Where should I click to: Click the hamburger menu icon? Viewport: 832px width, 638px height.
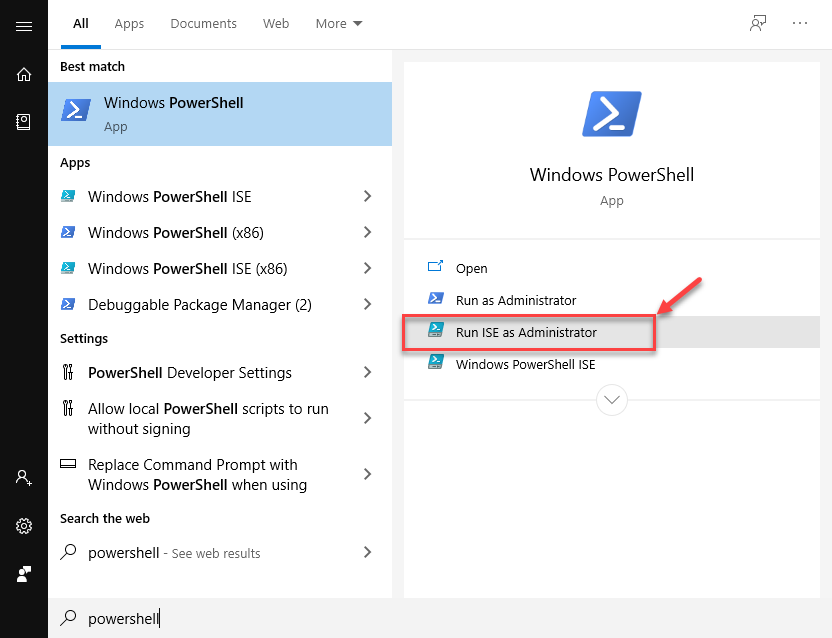click(x=24, y=26)
